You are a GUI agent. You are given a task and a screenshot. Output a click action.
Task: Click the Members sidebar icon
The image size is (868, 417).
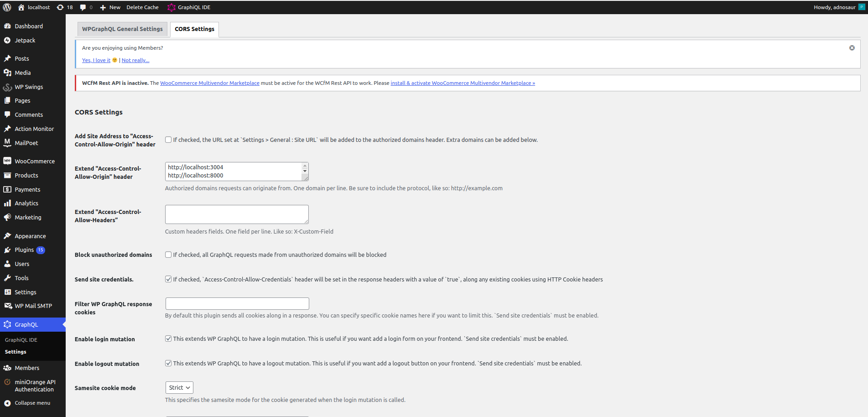point(7,368)
